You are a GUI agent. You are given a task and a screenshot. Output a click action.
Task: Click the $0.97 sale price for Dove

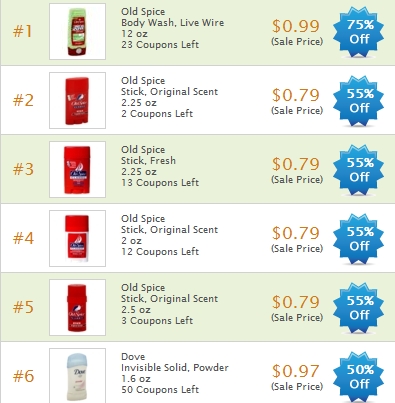coord(296,371)
